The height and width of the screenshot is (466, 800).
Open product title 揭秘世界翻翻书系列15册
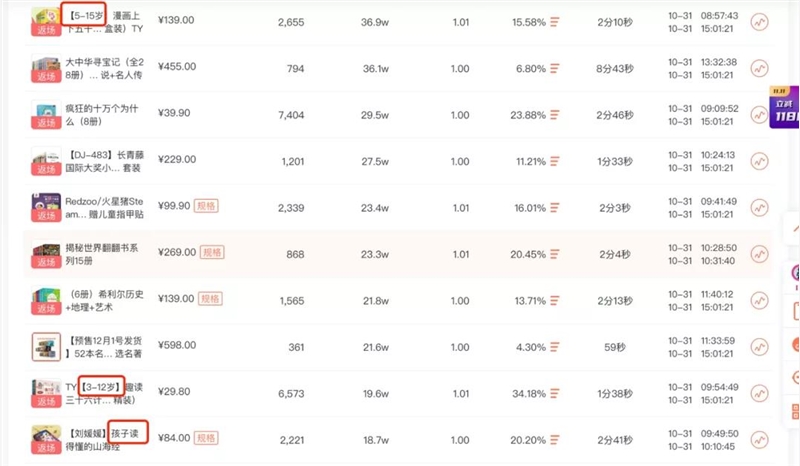click(x=102, y=254)
